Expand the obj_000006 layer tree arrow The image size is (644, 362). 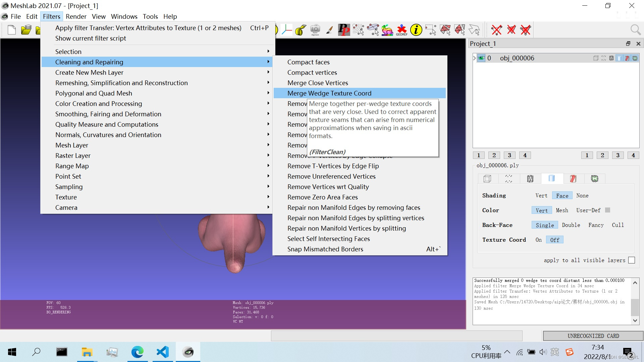475,58
